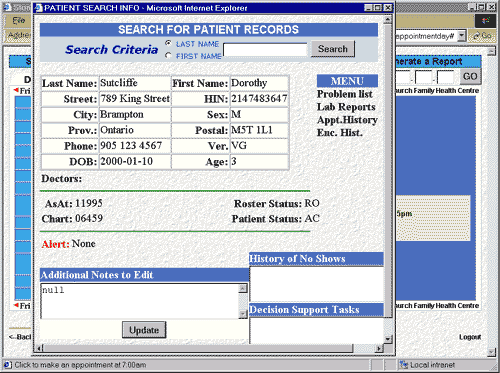The image size is (500, 373).
Task: Click the popup vertical scrollbar down arrow
Action: (x=387, y=339)
